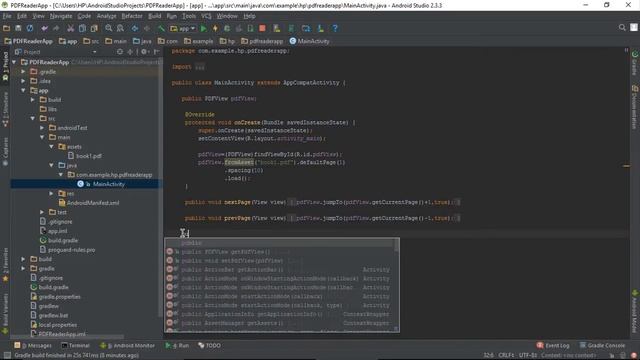Click the Open folder toolbar icon
This screenshot has height=360, width=640.
click(x=7, y=28)
